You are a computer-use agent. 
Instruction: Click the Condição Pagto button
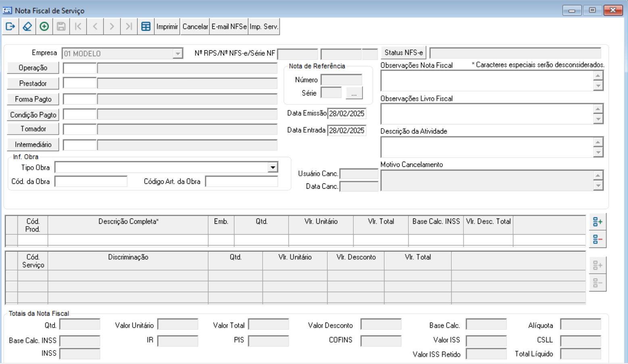[x=33, y=115]
